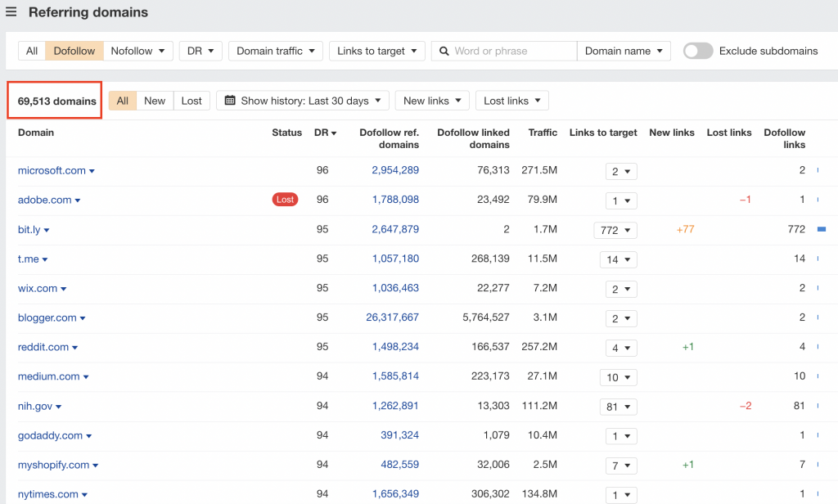Click 482,559 ref. domains for myshopify.com
The image size is (838, 504).
[399, 465]
